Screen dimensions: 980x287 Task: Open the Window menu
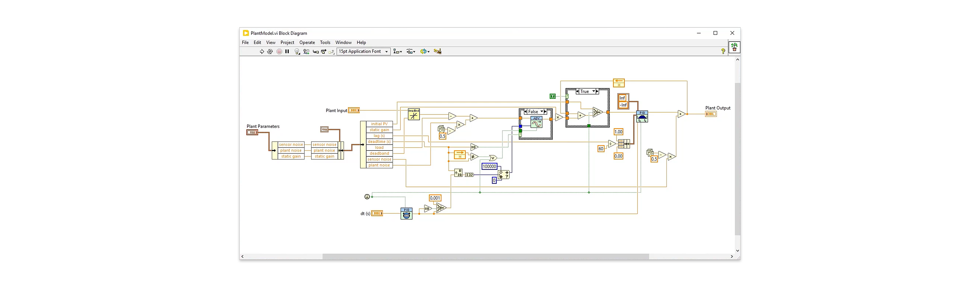point(344,43)
